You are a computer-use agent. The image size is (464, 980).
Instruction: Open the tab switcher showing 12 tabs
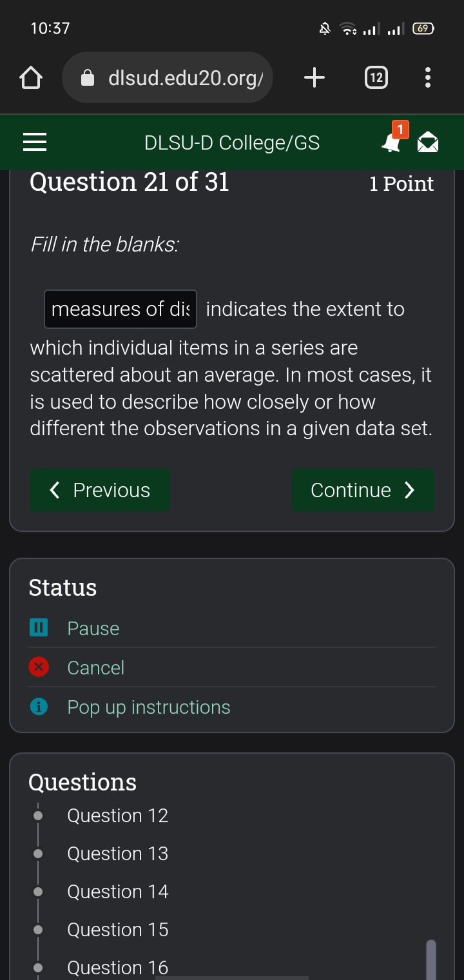pyautogui.click(x=376, y=77)
